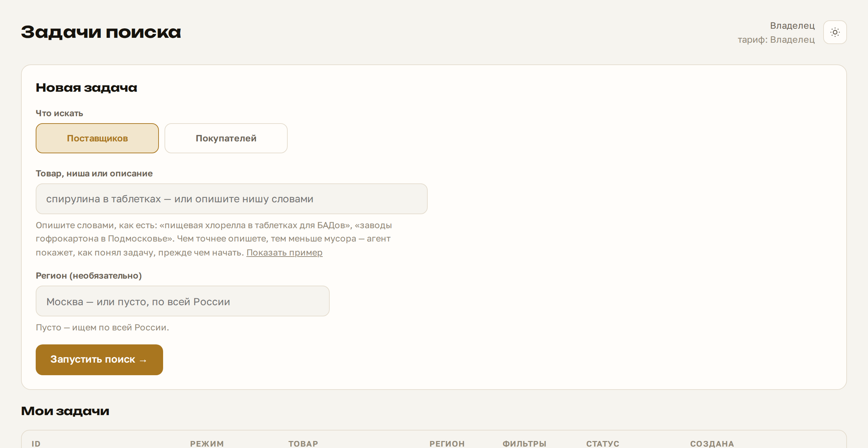The image size is (868, 448).
Task: Click the Пусто — ищем по всей России hint
Action: tap(102, 328)
